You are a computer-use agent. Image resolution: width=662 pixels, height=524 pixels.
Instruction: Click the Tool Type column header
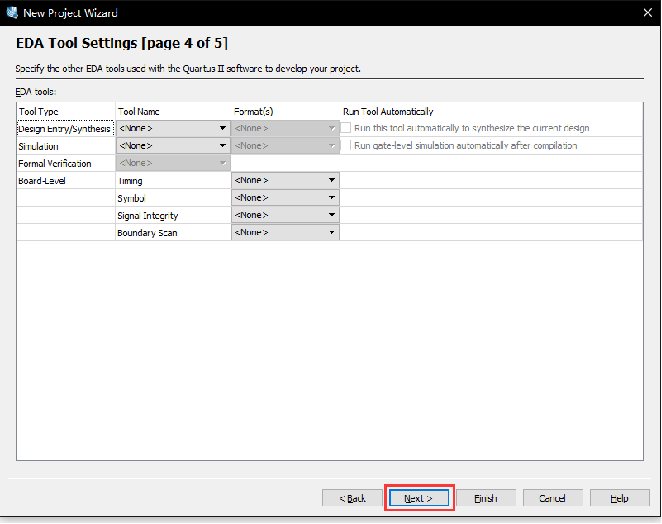pyautogui.click(x=38, y=111)
